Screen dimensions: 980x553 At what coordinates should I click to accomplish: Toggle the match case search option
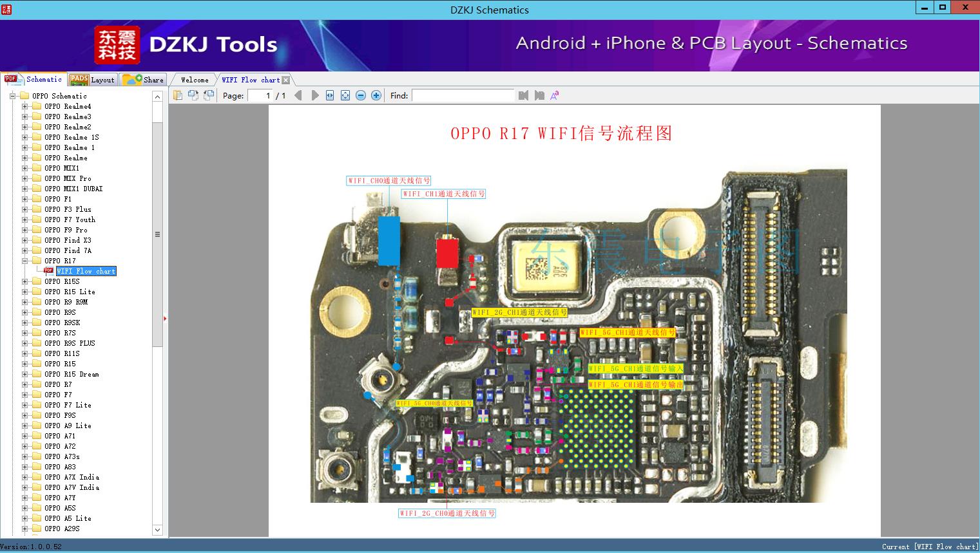tap(555, 95)
